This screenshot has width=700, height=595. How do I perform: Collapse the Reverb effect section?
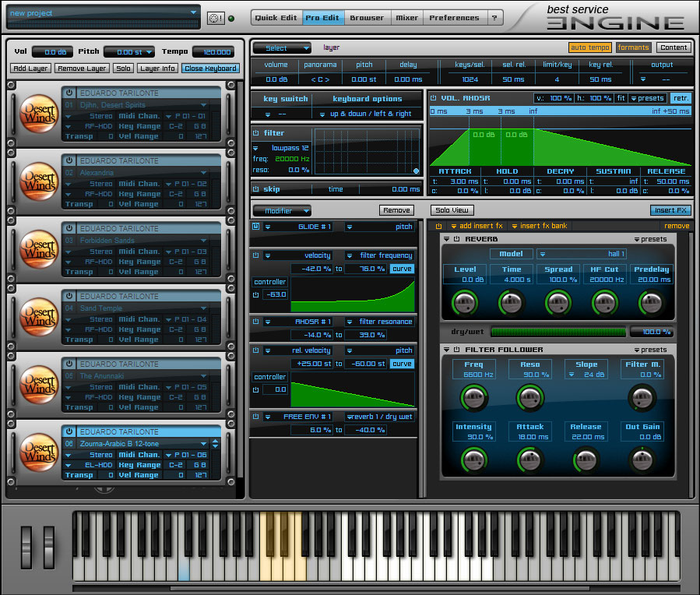(446, 239)
